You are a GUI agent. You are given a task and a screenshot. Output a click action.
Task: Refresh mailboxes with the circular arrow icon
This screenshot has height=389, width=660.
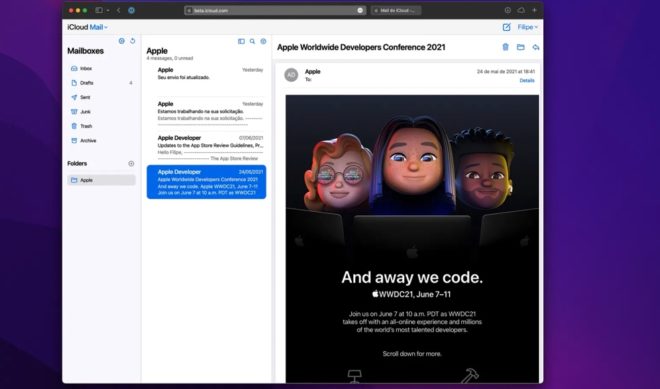click(133, 41)
